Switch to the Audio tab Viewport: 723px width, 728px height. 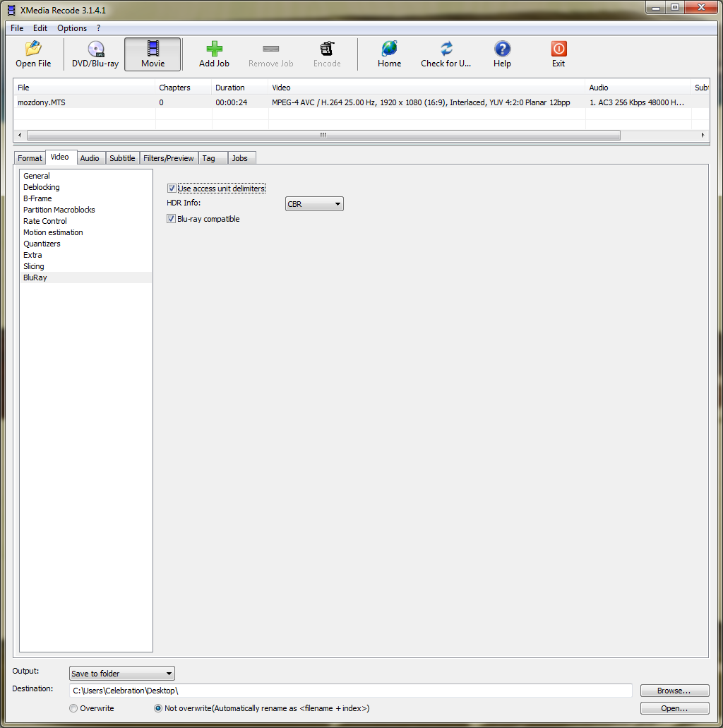(90, 158)
